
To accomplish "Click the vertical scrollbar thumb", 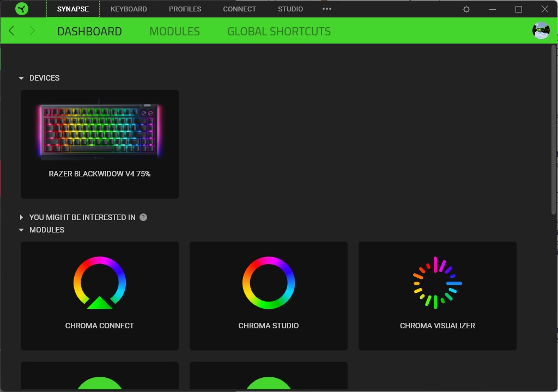I will point(554,130).
